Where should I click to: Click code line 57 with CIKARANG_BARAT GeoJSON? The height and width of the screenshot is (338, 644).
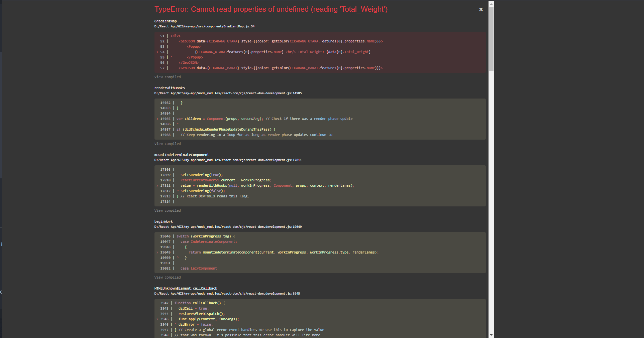pyautogui.click(x=272, y=68)
